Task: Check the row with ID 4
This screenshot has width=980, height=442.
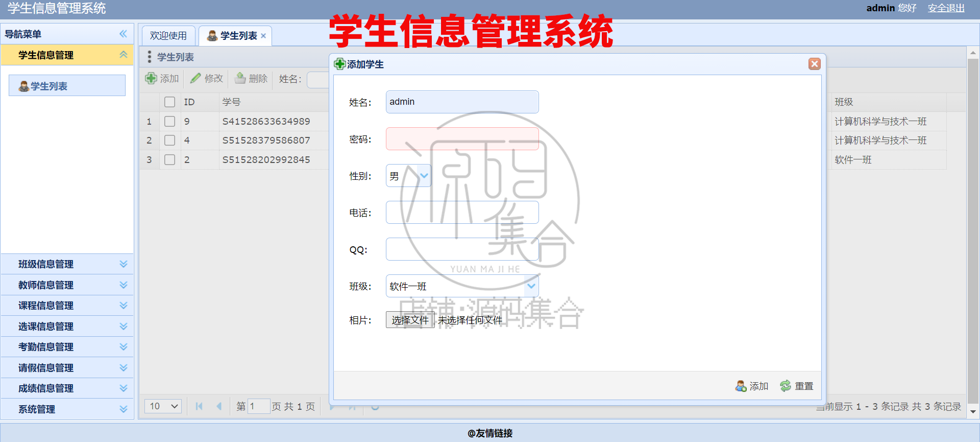Action: coord(170,140)
